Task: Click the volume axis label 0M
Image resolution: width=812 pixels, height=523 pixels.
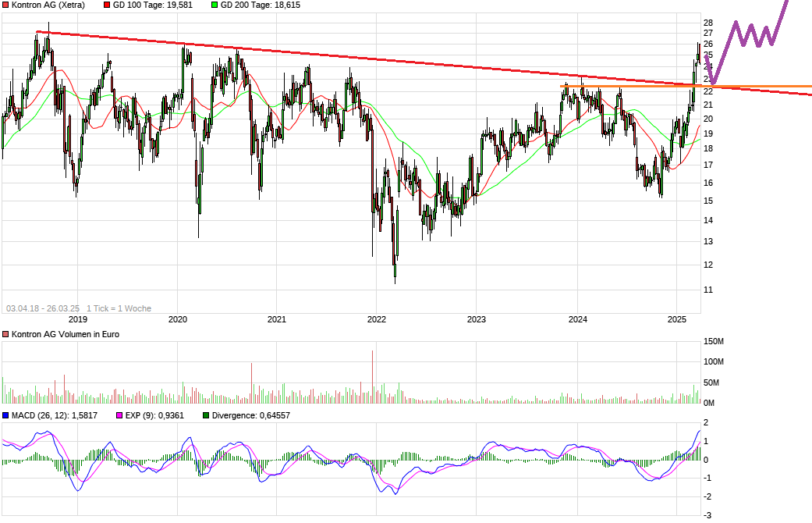Action: (710, 403)
